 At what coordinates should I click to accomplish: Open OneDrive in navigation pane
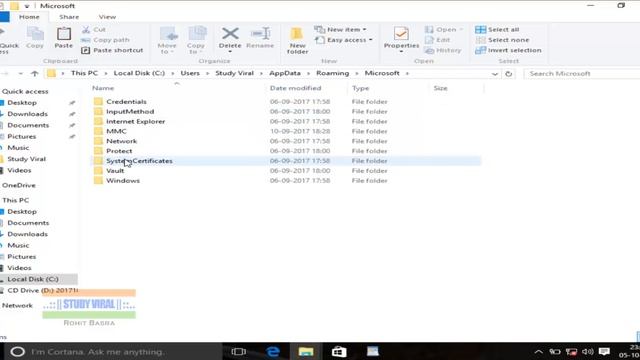(19, 185)
